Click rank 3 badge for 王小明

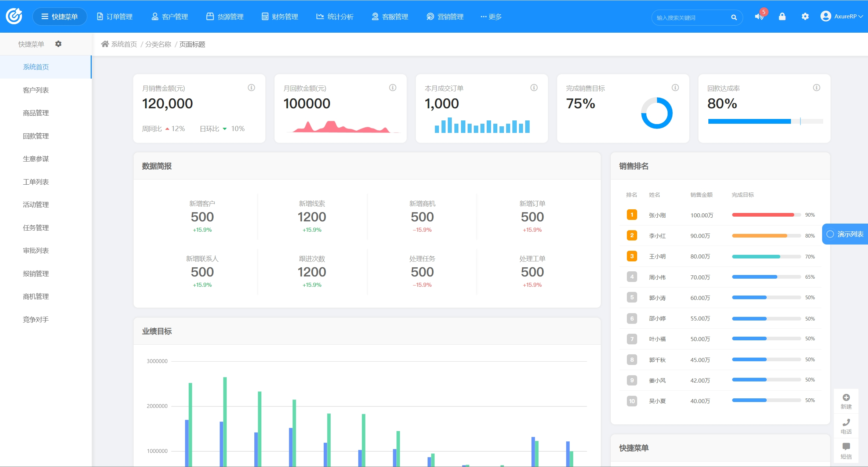tap(632, 256)
